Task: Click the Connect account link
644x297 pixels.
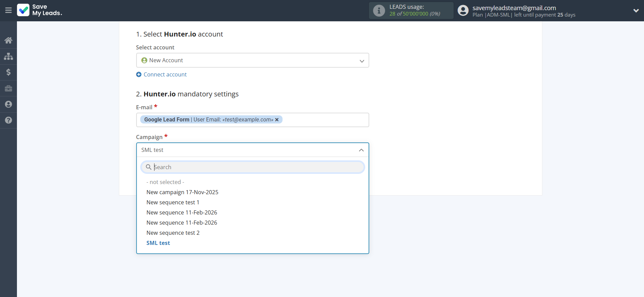Action: [x=165, y=74]
